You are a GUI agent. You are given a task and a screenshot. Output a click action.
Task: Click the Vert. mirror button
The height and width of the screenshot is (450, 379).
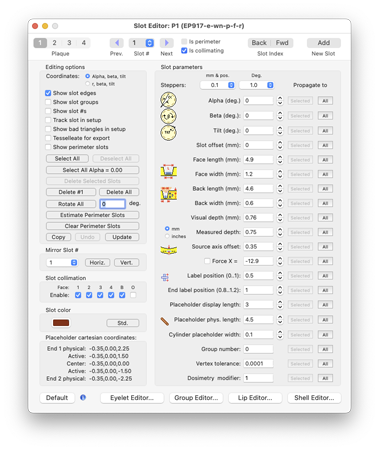[x=127, y=263]
